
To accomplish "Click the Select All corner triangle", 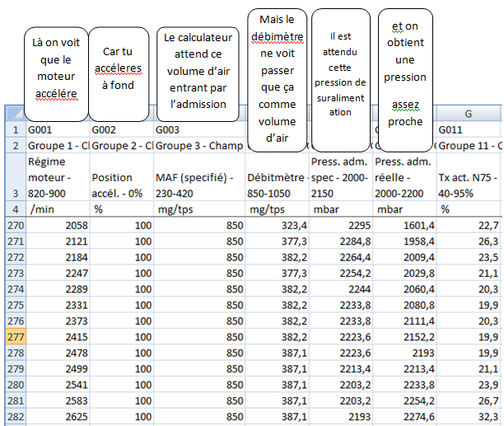I will pyautogui.click(x=12, y=114).
